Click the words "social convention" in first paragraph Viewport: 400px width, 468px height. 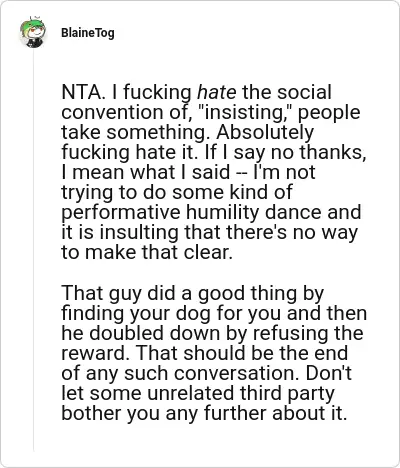pyautogui.click(x=197, y=102)
